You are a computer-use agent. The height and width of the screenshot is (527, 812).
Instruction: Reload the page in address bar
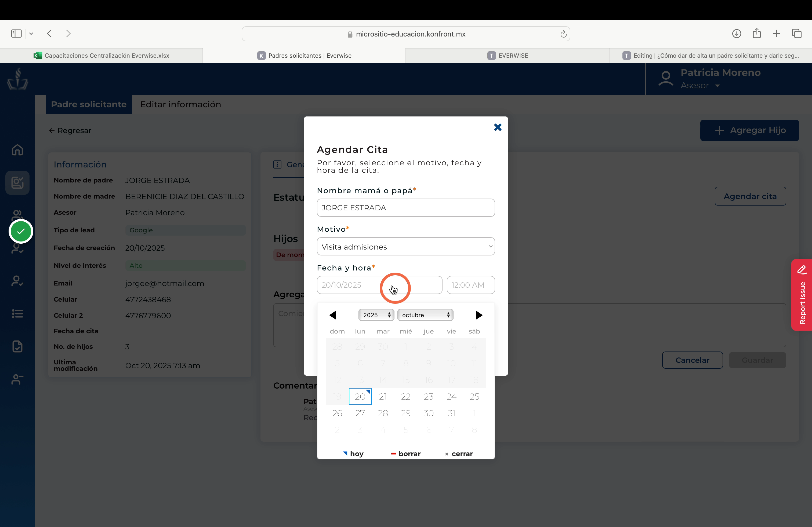point(563,34)
